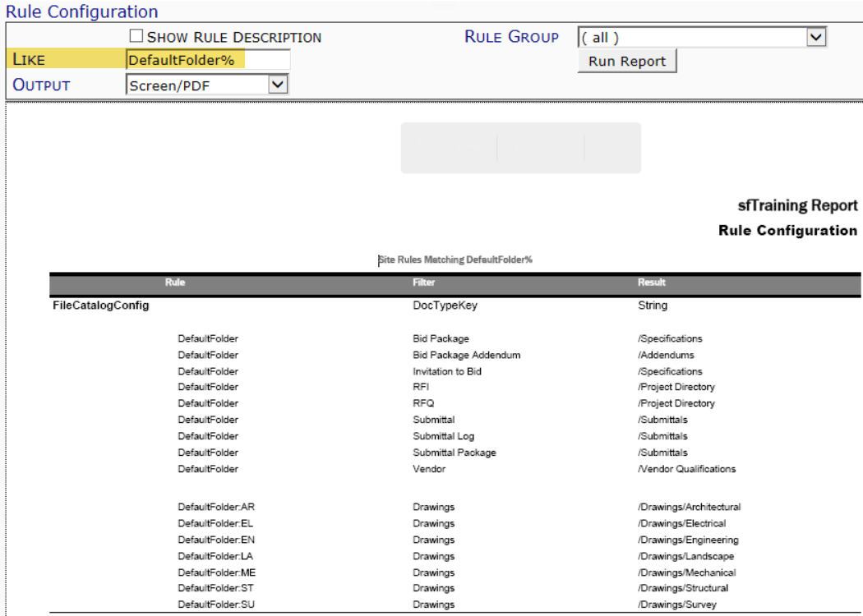This screenshot has height=616, width=863.
Task: Click the /Vendor Qualifications result cell
Action: [x=687, y=469]
